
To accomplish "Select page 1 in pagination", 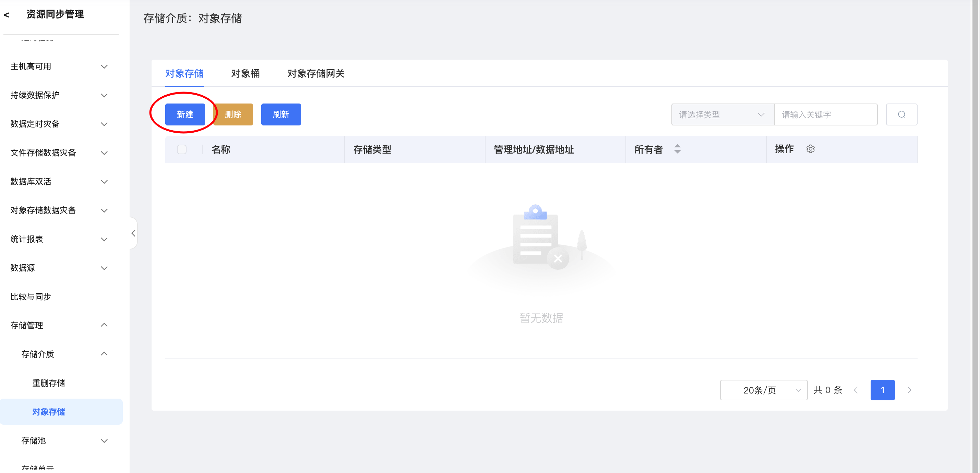I will click(882, 390).
